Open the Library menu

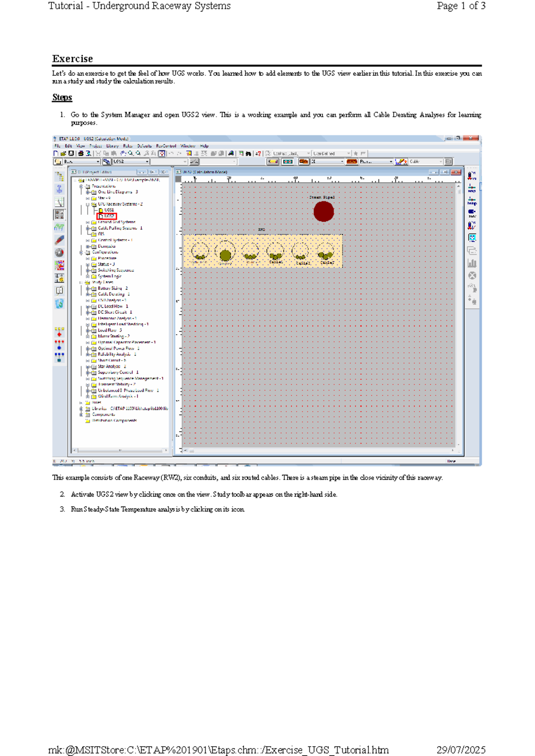(112, 146)
